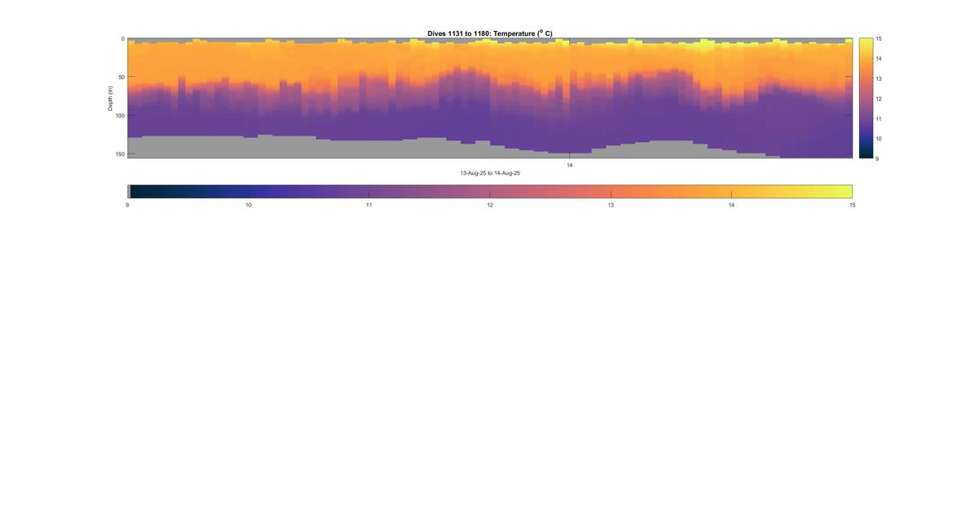Click inside the temperature section heatmap

tap(490, 98)
